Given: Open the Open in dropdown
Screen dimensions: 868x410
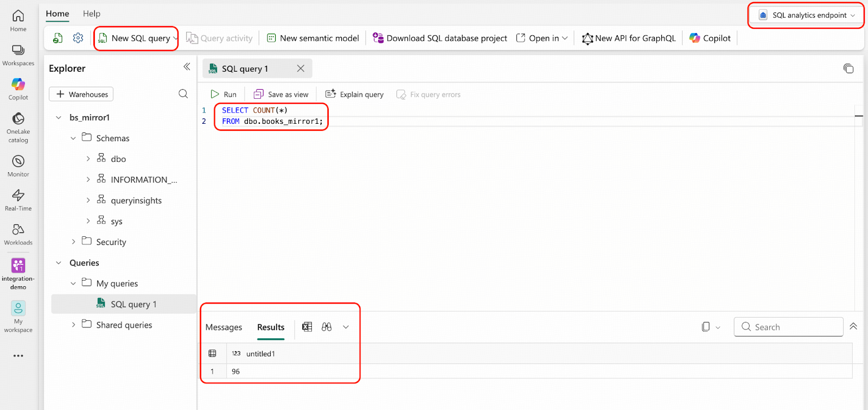Looking at the screenshot, I should [542, 38].
